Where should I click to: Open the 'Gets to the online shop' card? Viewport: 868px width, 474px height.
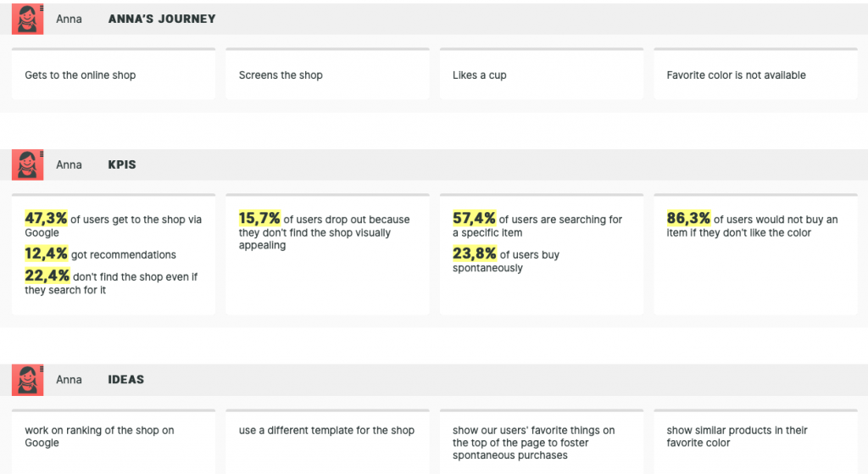(114, 75)
